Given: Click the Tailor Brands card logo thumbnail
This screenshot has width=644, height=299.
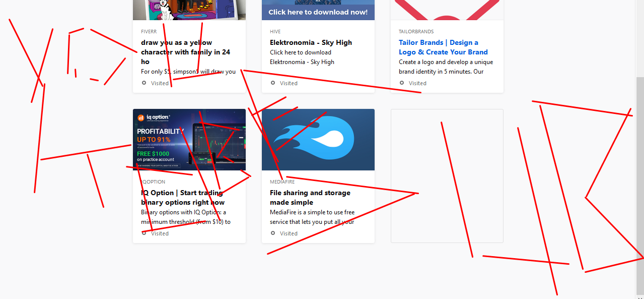Looking at the screenshot, I should coord(447,10).
